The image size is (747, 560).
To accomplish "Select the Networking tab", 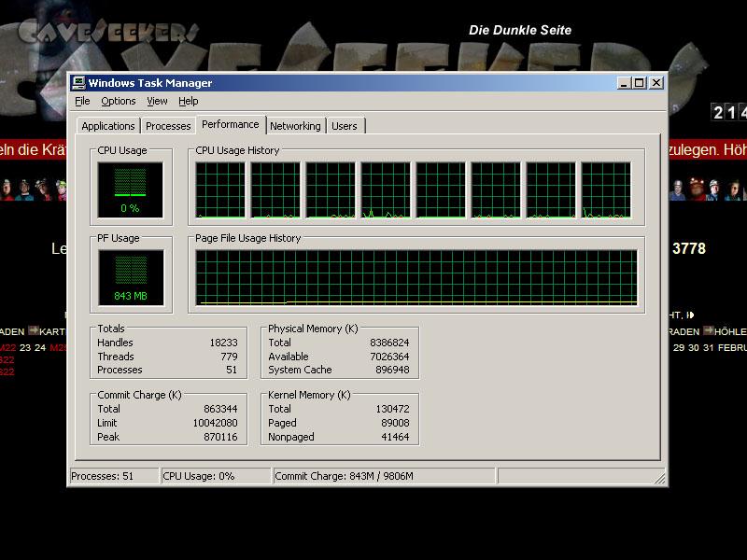I will pyautogui.click(x=295, y=126).
